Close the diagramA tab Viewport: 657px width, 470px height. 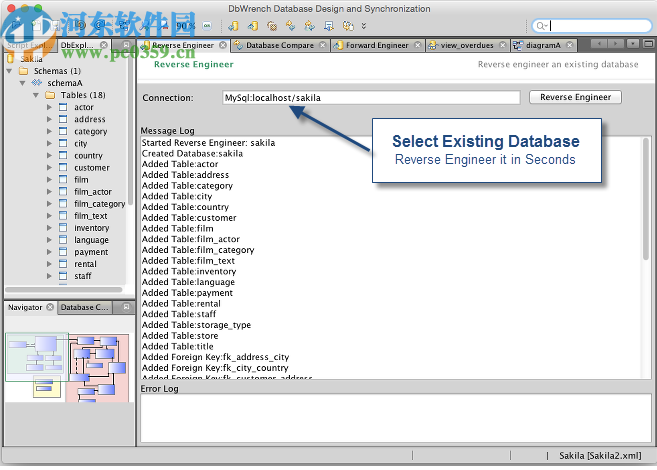click(569, 45)
